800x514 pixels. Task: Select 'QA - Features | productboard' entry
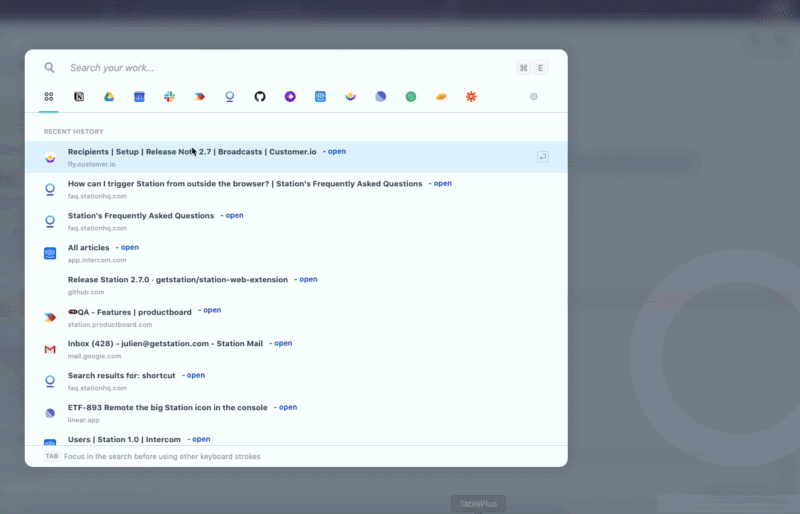[x=296, y=317]
